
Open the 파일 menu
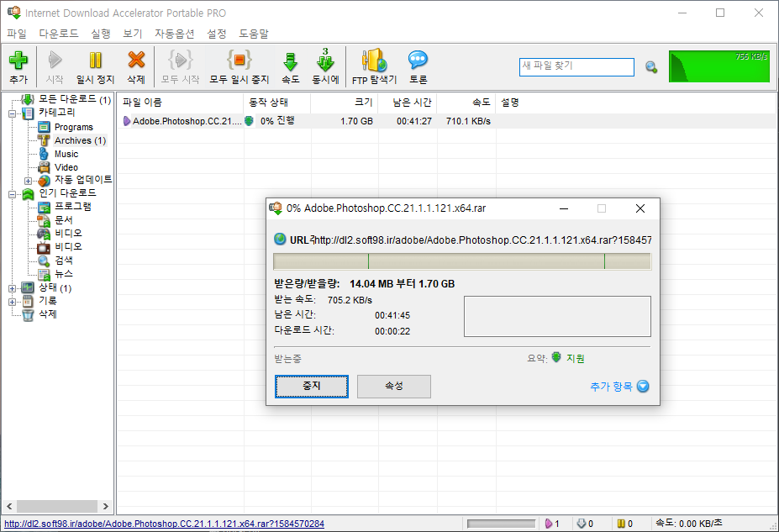(17, 34)
